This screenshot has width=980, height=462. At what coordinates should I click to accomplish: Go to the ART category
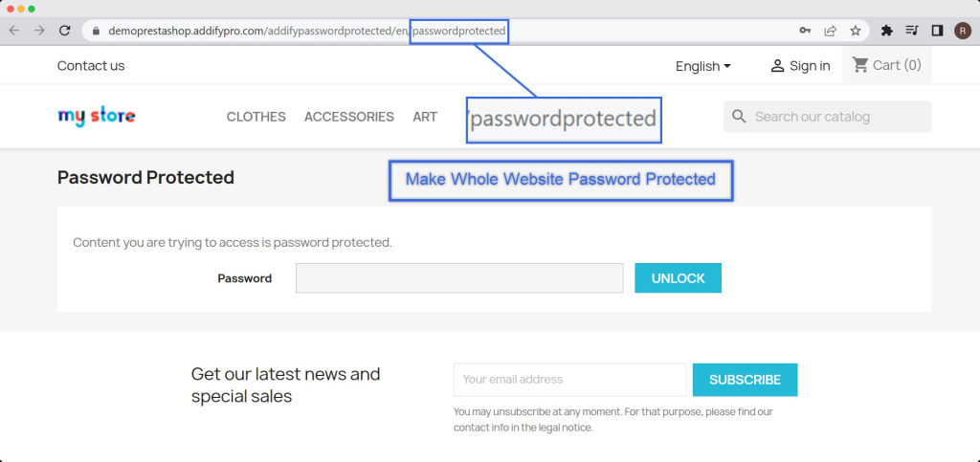coord(425,117)
